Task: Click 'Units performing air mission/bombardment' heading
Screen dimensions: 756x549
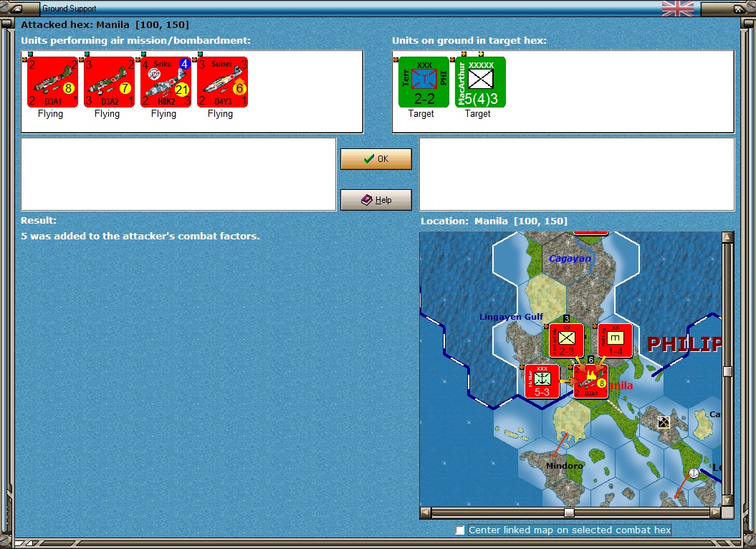Action: (135, 41)
